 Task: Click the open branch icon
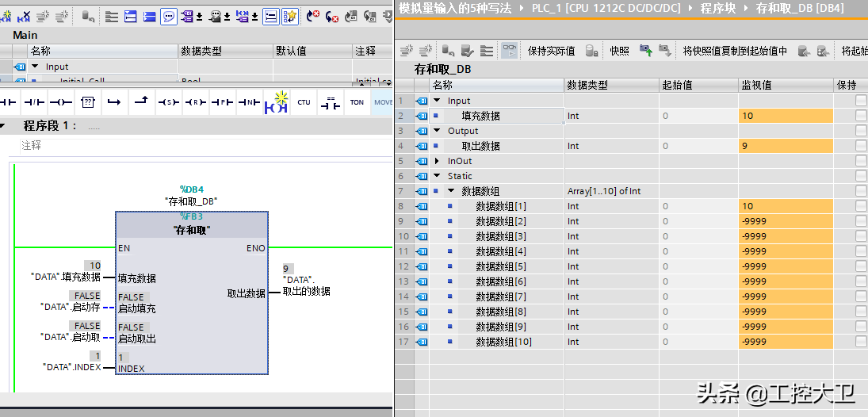115,102
